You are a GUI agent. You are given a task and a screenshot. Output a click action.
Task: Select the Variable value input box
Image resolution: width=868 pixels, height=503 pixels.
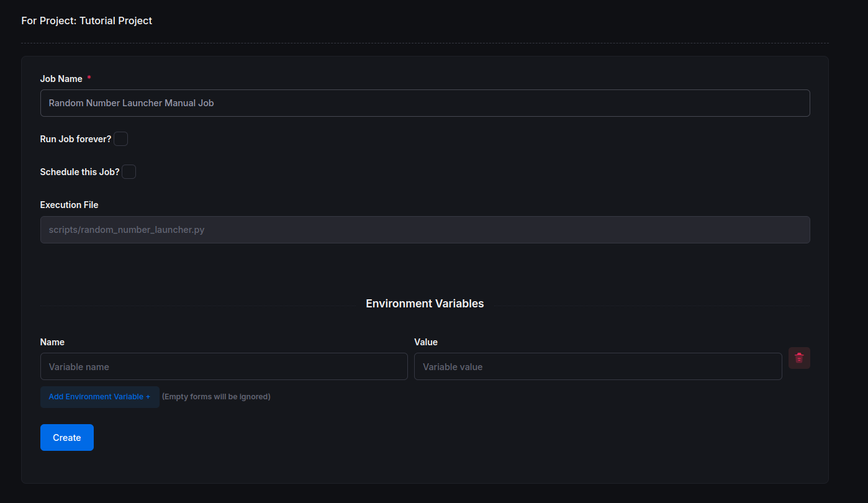pyautogui.click(x=597, y=367)
